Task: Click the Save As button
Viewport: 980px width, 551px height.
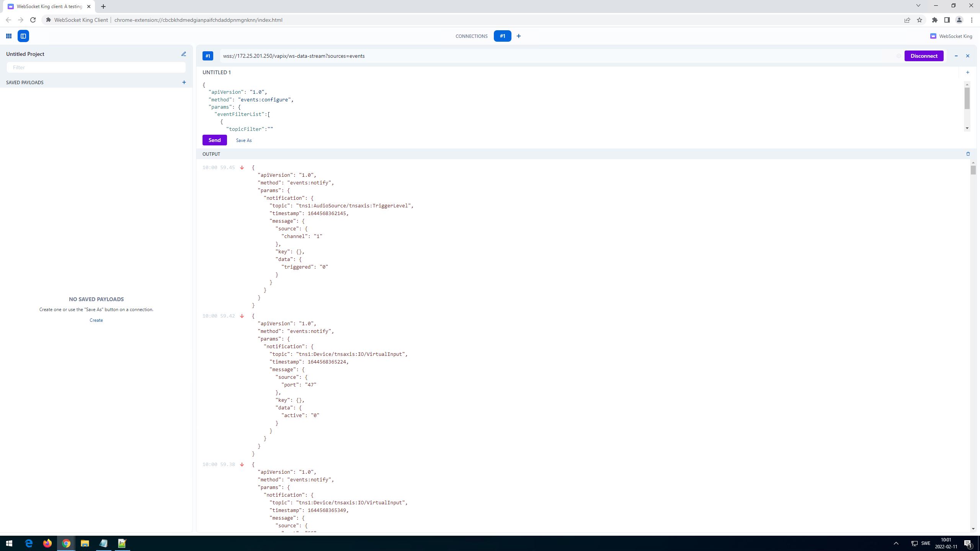Action: click(x=243, y=140)
